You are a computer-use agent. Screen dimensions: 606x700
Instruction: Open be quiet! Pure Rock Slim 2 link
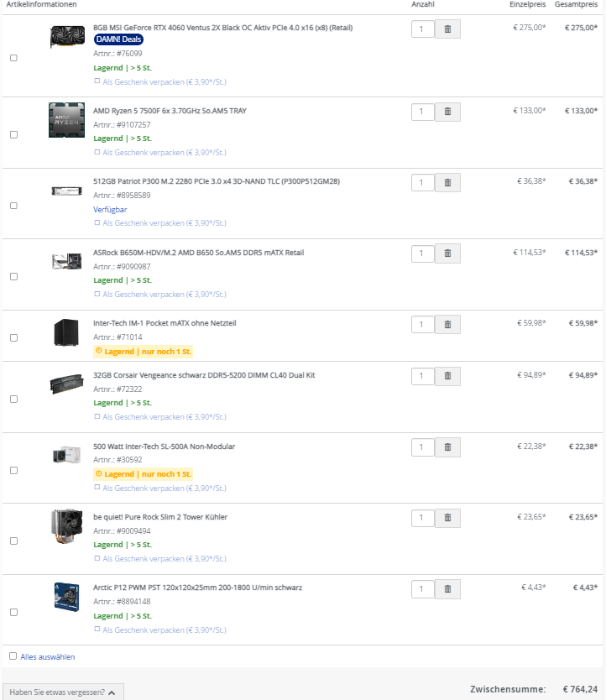tap(160, 517)
